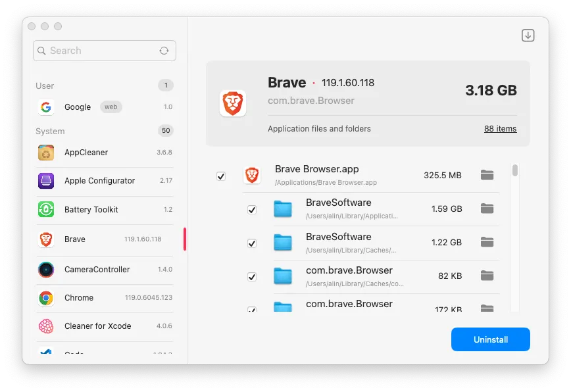Select Apple Configurator in the app list
571x392 pixels.
(x=105, y=181)
